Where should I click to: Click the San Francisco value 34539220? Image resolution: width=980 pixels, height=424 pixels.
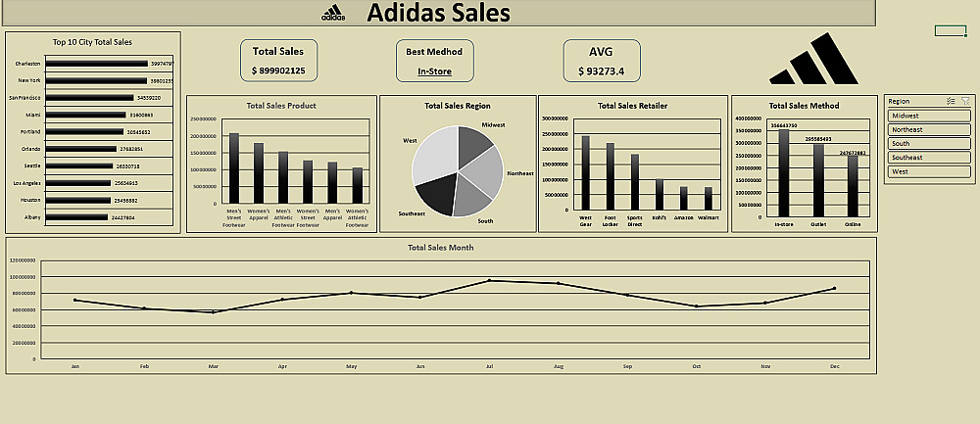pyautogui.click(x=149, y=98)
